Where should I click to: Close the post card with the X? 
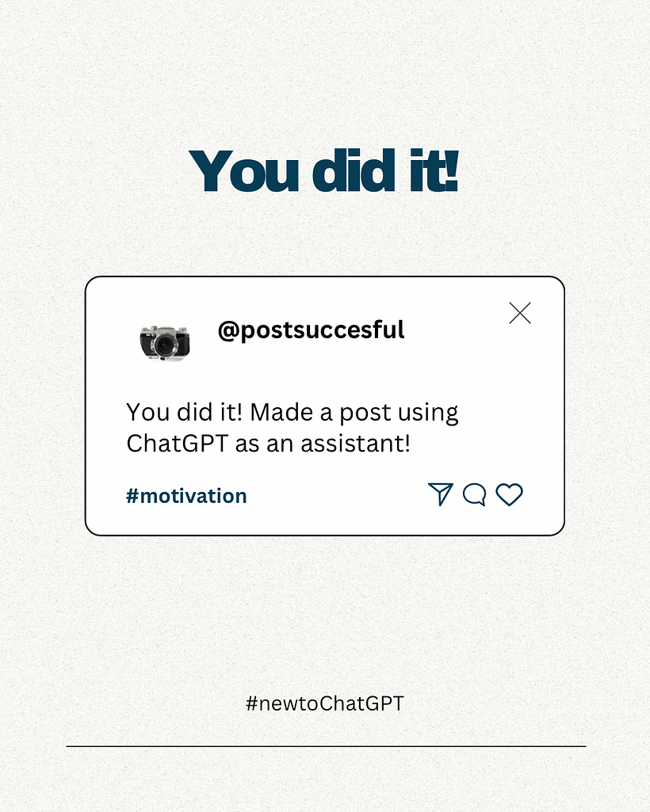coord(520,313)
